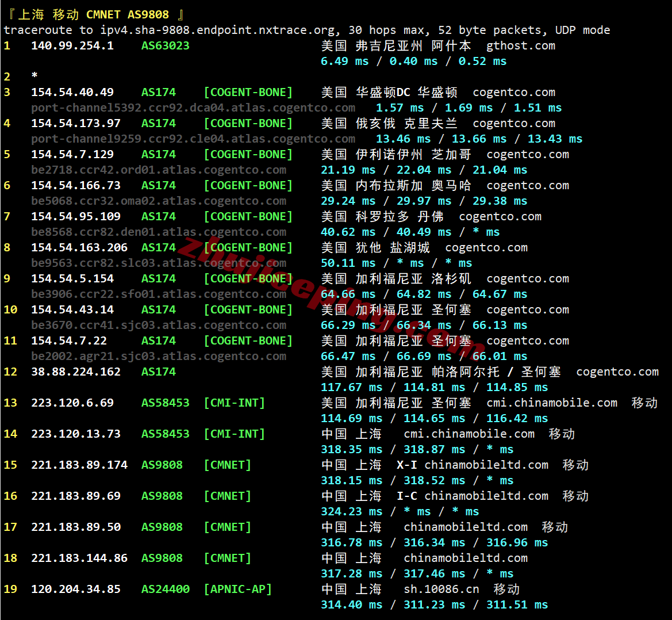
Task: Click the title text 上海 移动 CMNET AS9808
Action: click(92, 14)
